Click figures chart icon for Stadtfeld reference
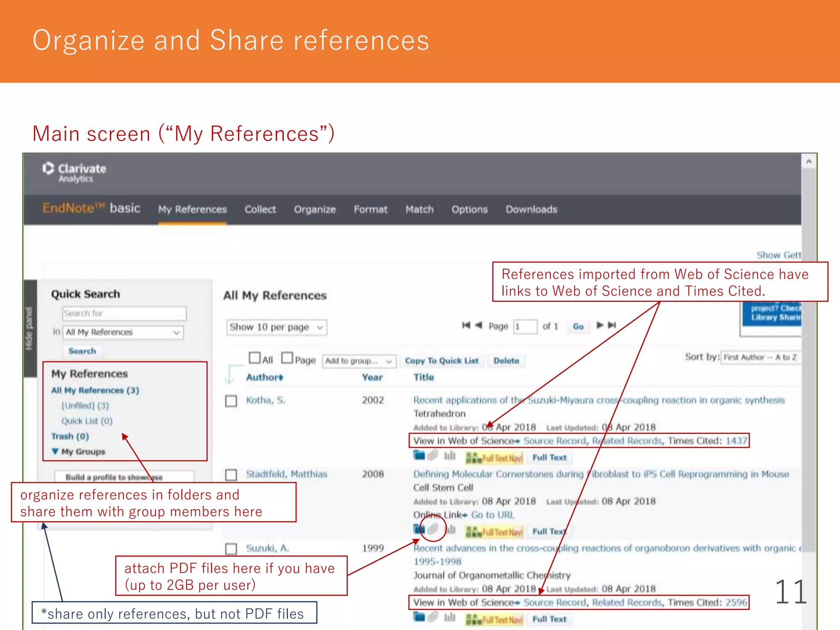The height and width of the screenshot is (630, 840). (x=451, y=530)
